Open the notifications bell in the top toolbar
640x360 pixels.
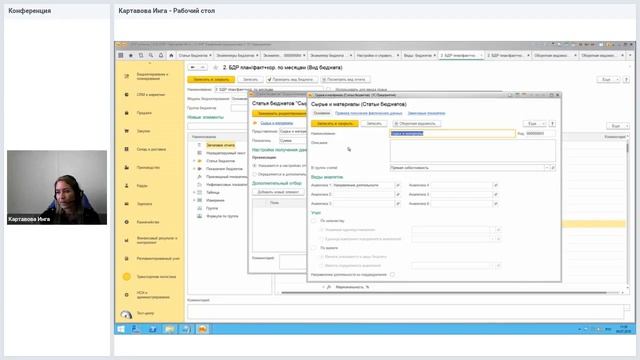click(161, 55)
